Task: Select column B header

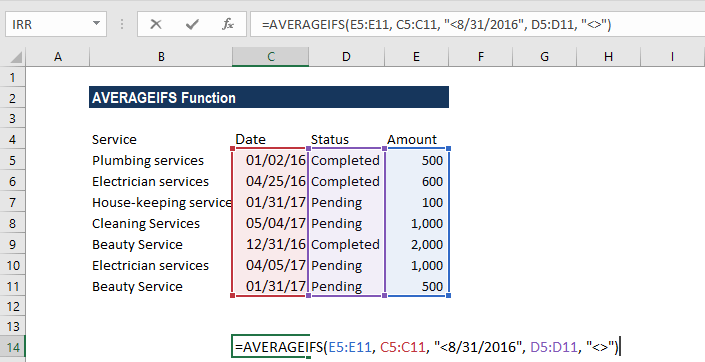Action: tap(161, 57)
